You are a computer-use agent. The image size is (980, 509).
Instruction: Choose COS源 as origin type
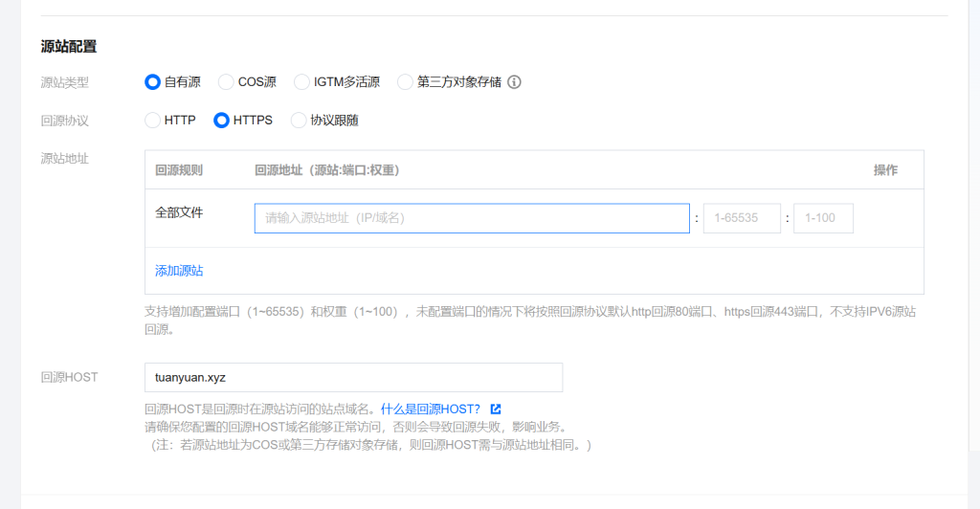(x=226, y=82)
